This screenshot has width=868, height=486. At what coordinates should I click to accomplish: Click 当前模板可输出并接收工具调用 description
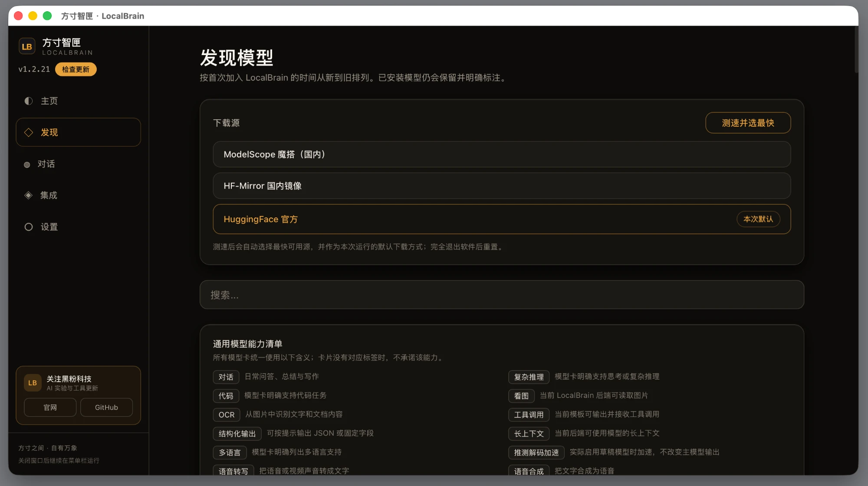click(607, 414)
